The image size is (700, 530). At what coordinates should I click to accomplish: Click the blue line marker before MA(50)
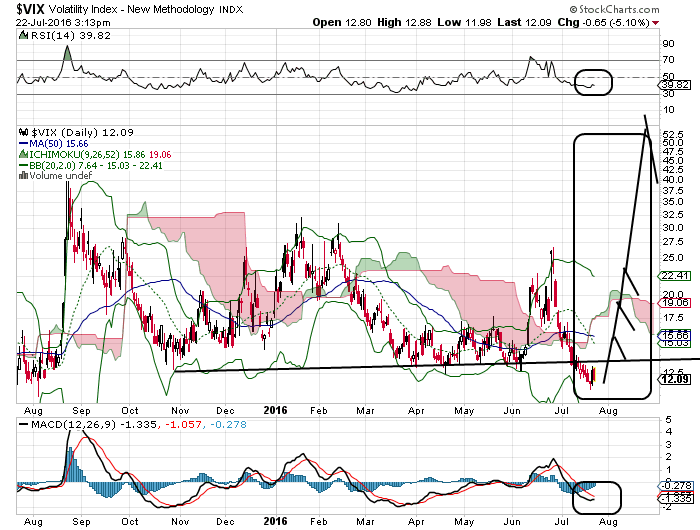click(x=24, y=144)
